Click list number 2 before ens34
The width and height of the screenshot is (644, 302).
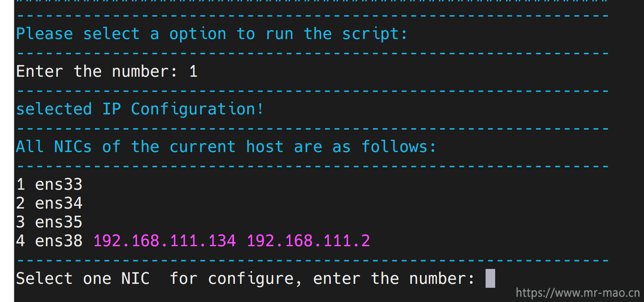(21, 203)
